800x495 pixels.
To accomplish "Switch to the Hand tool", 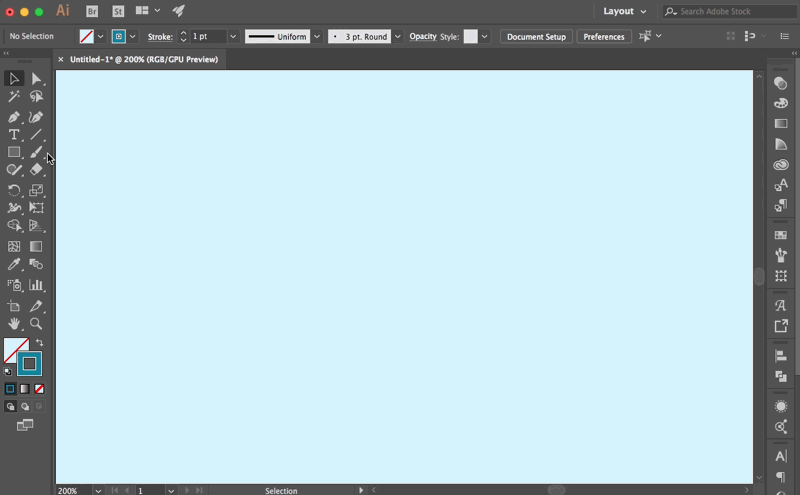I will point(14,324).
